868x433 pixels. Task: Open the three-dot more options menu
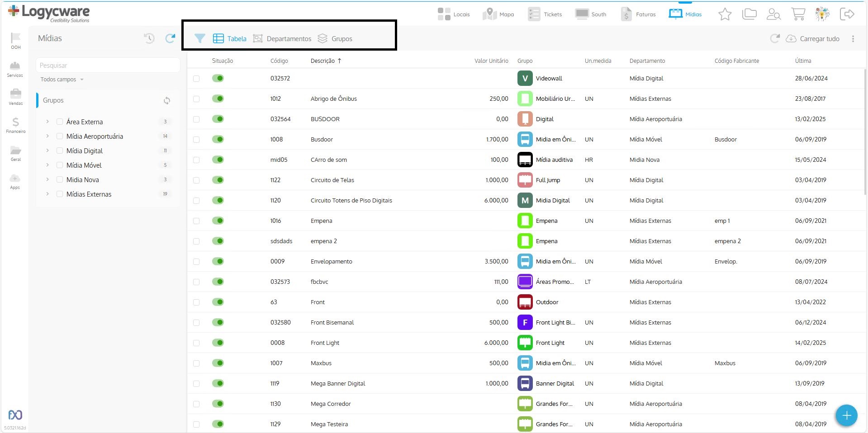coord(853,39)
